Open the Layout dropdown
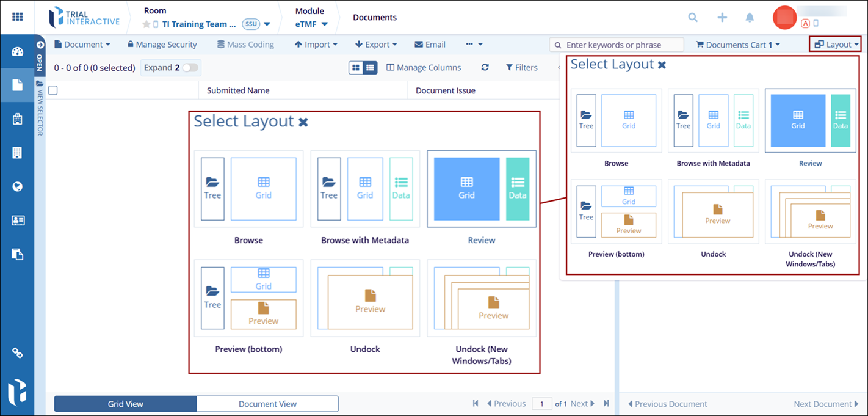Viewport: 868px width, 416px height. (x=834, y=45)
